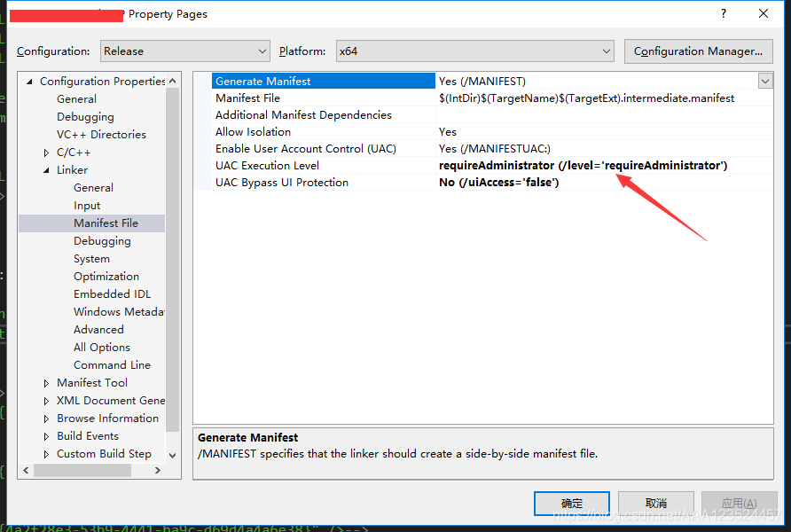This screenshot has height=532, width=791.
Task: Select the UAC Execution Level property row
Action: (483, 166)
